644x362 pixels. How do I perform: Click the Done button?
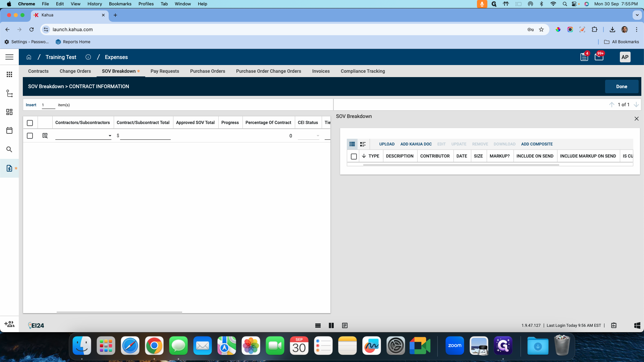pyautogui.click(x=622, y=86)
